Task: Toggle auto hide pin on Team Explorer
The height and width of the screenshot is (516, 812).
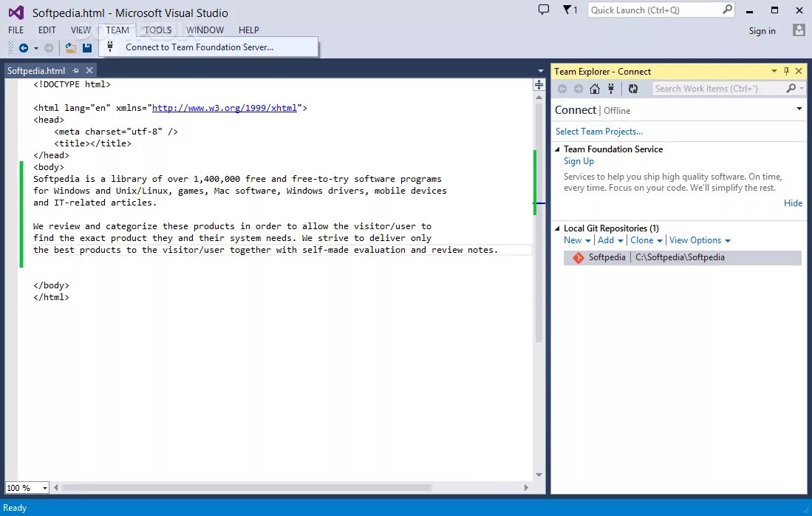Action: click(787, 71)
